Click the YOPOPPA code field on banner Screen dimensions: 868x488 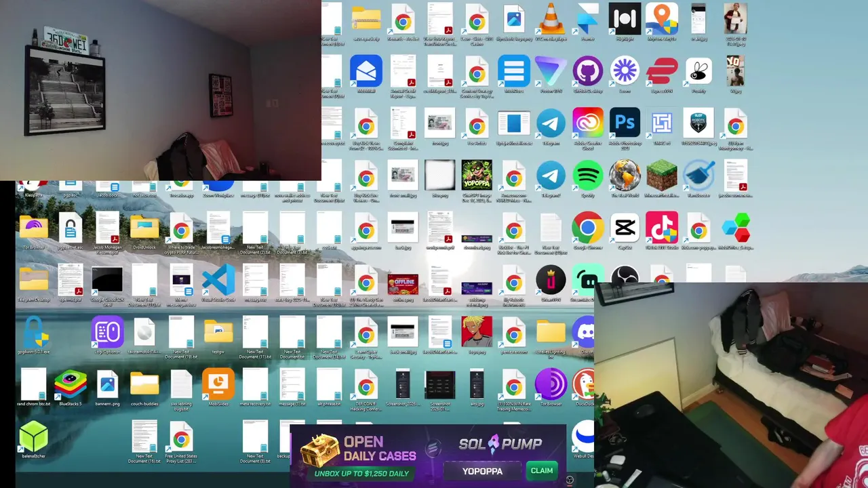(482, 471)
